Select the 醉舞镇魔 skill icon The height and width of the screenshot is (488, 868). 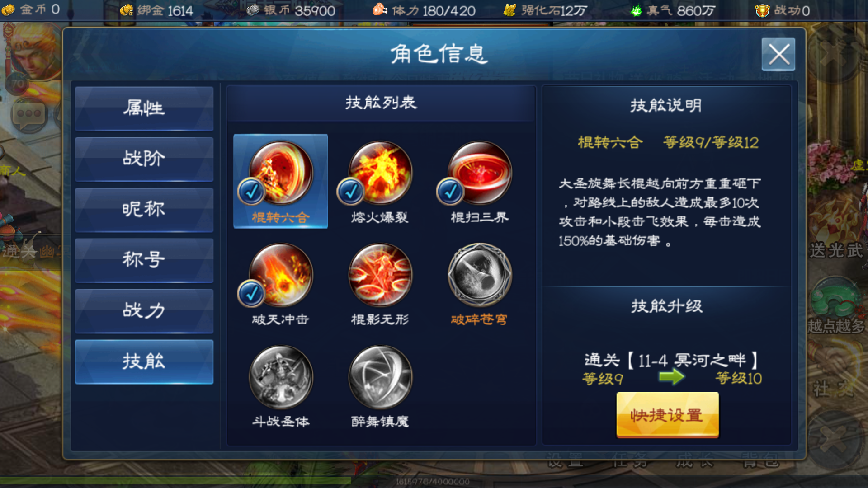380,377
